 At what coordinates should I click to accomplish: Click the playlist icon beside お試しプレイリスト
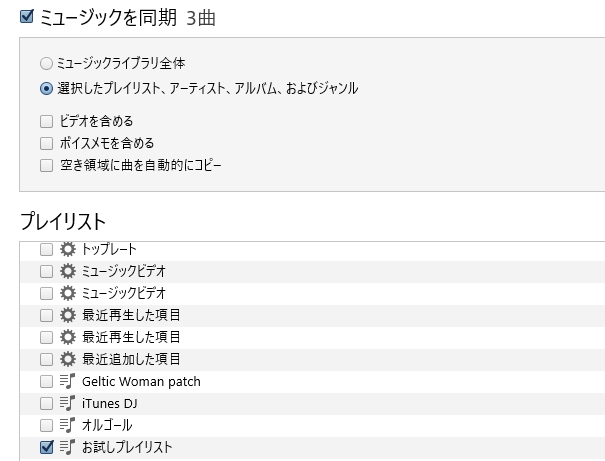click(x=68, y=447)
